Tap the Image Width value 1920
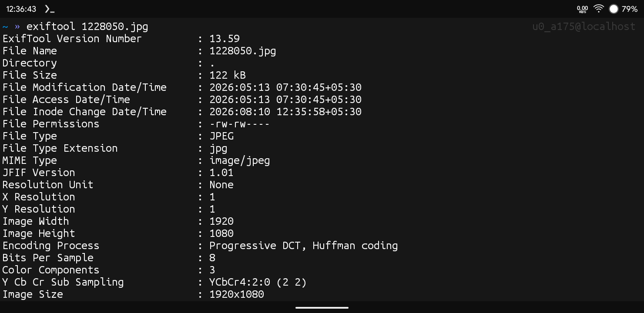This screenshot has width=644, height=313. [x=221, y=221]
